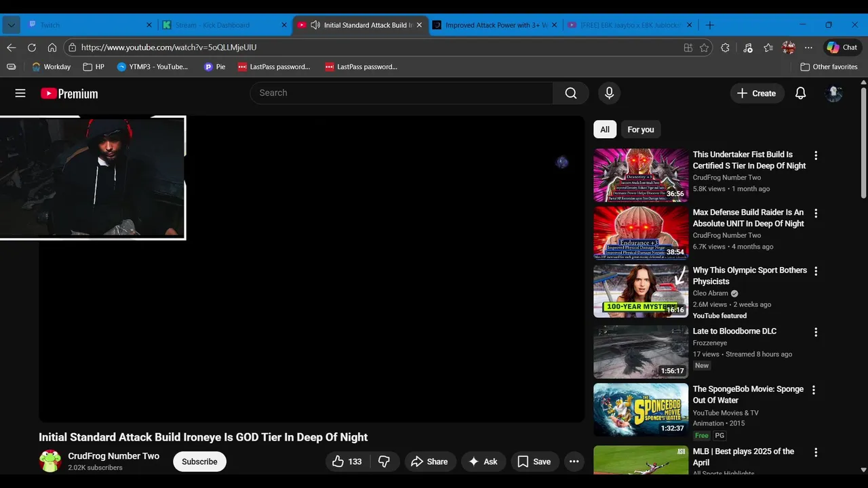Select the For you filter chip

click(641, 129)
